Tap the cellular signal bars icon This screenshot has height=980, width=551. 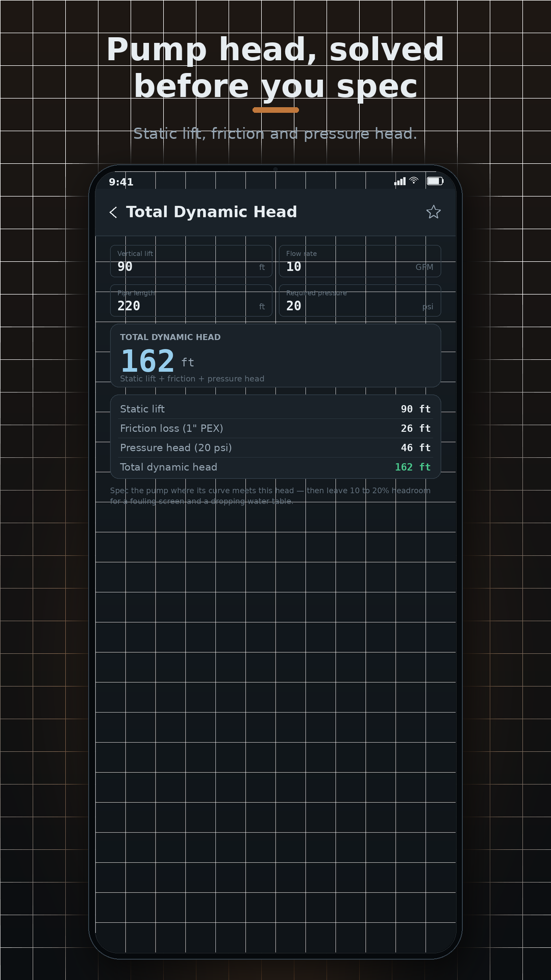[400, 181]
